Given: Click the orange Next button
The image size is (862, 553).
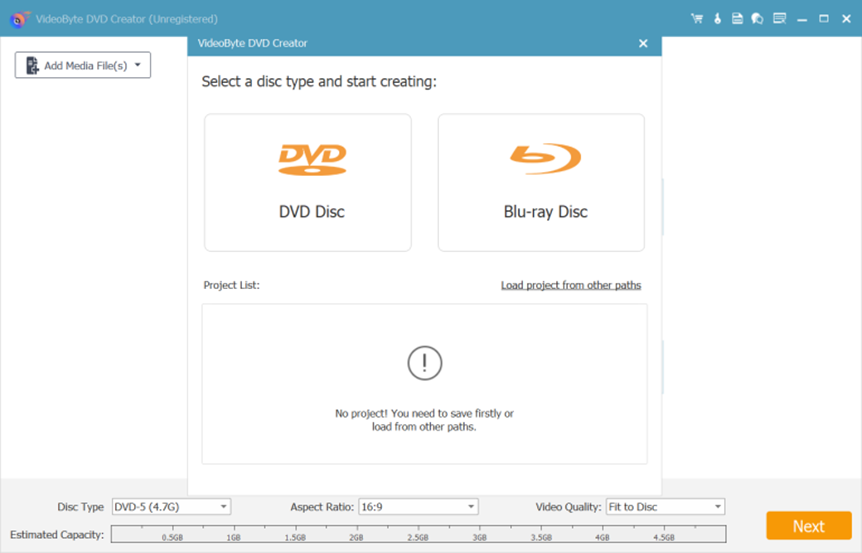Looking at the screenshot, I should pos(809,526).
